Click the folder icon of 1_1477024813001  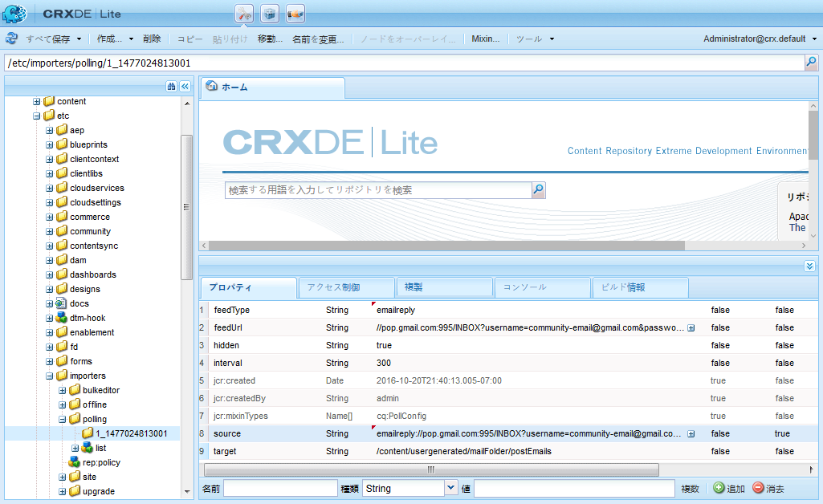pyautogui.click(x=88, y=433)
